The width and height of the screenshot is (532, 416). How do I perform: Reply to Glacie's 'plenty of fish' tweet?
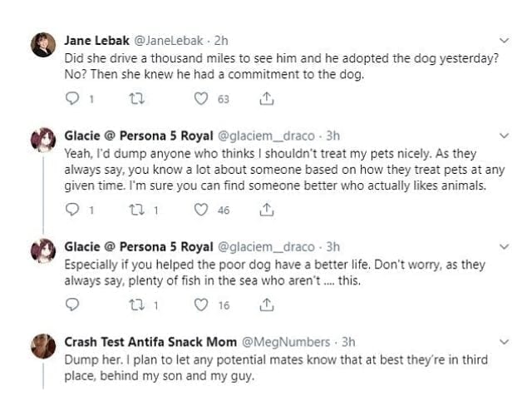pyautogui.click(x=72, y=305)
